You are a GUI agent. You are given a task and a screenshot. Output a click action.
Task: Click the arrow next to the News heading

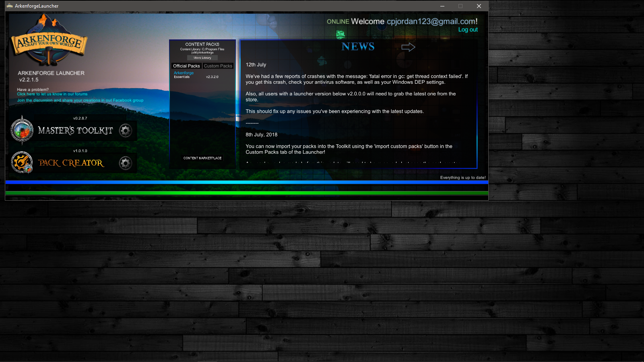pyautogui.click(x=408, y=47)
